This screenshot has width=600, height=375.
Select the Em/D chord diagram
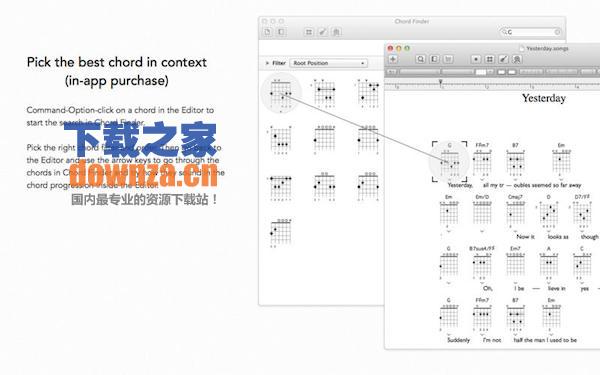482,212
